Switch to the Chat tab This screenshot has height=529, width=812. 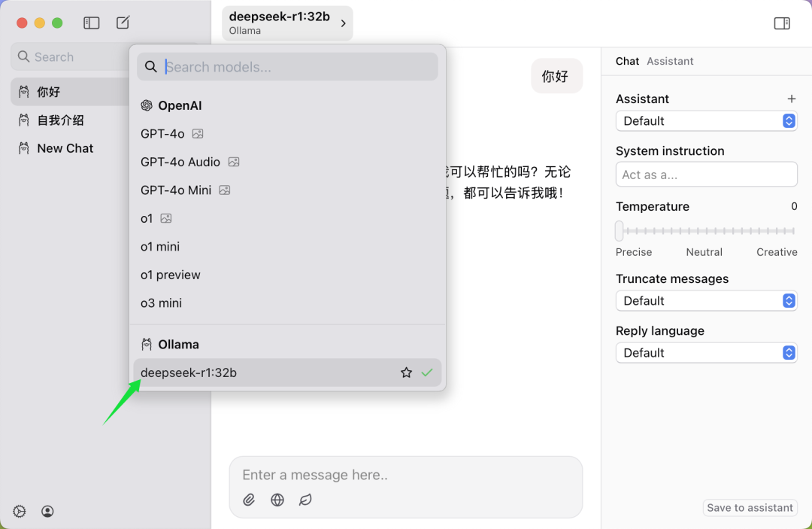pyautogui.click(x=627, y=61)
